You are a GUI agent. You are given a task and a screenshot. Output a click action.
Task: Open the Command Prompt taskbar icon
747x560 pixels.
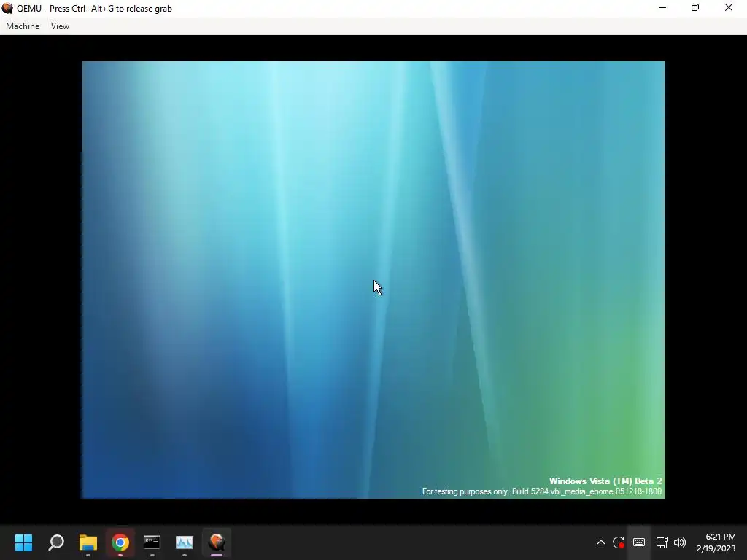[152, 542]
